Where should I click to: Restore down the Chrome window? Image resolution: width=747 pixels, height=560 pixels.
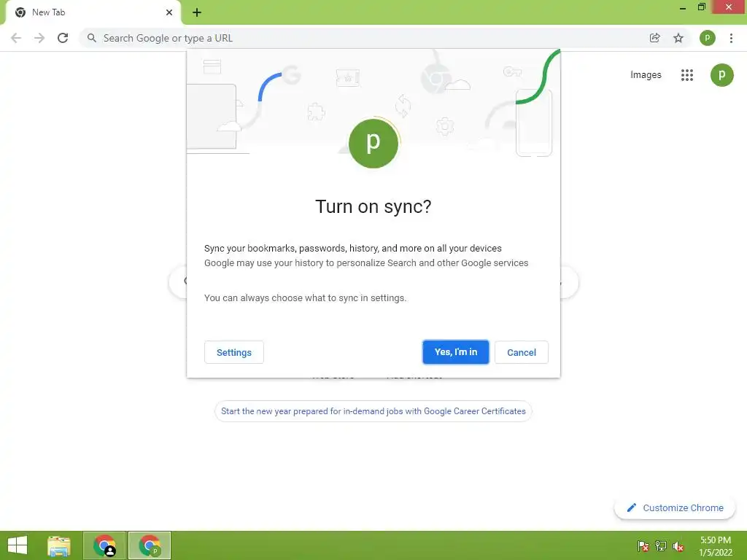[701, 7]
